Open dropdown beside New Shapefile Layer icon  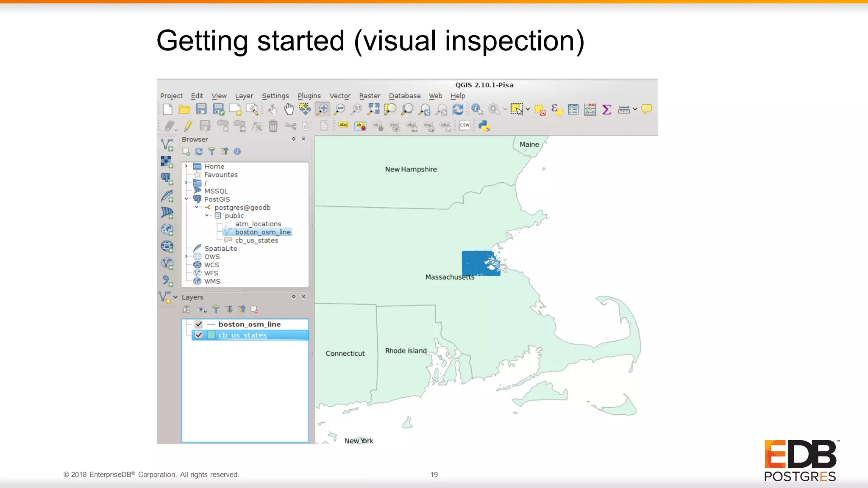pos(175,297)
